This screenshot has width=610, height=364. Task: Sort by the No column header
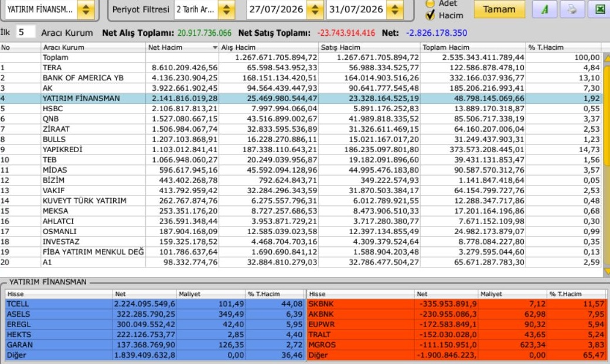[x=21, y=47]
